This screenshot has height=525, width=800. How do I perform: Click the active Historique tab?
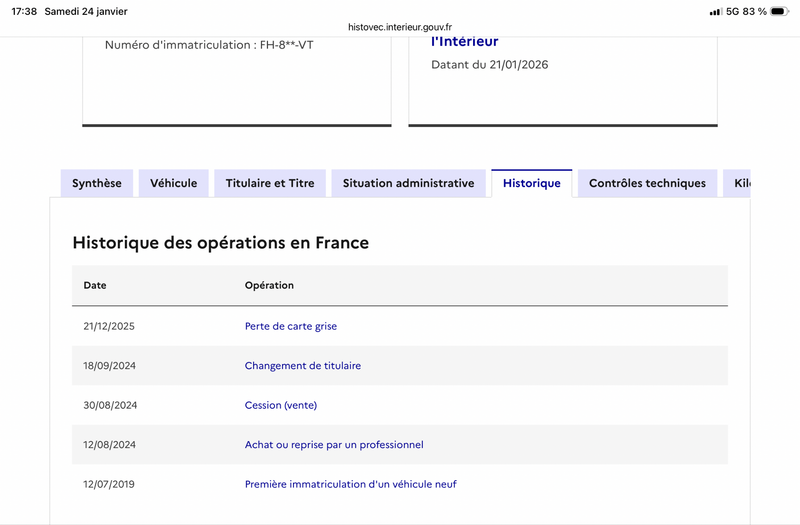point(532,183)
